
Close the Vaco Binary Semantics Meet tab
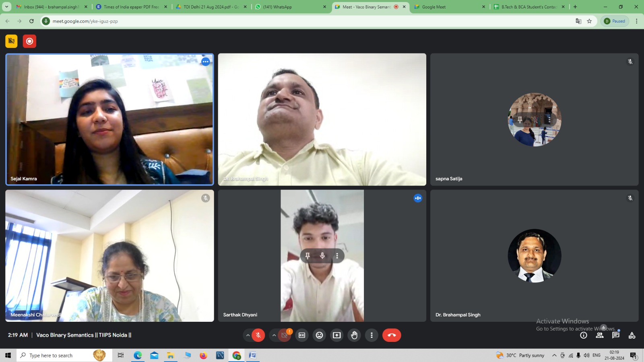pos(404,7)
